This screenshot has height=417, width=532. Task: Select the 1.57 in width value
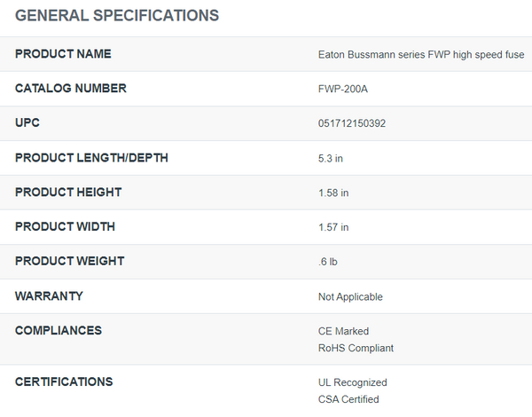pyautogui.click(x=333, y=227)
